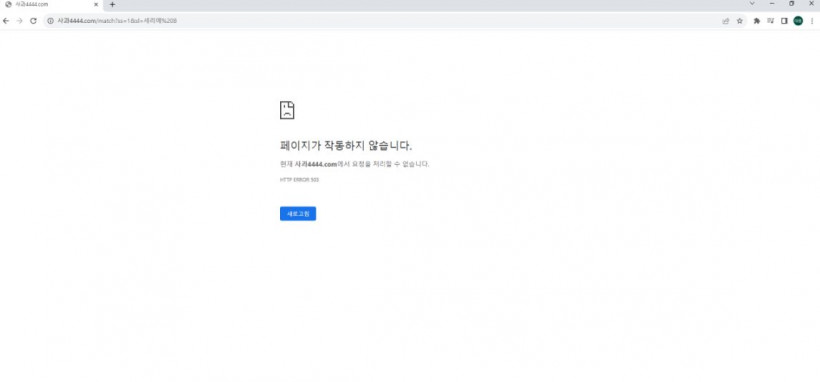Open the Chrome three-dot menu

[812, 21]
